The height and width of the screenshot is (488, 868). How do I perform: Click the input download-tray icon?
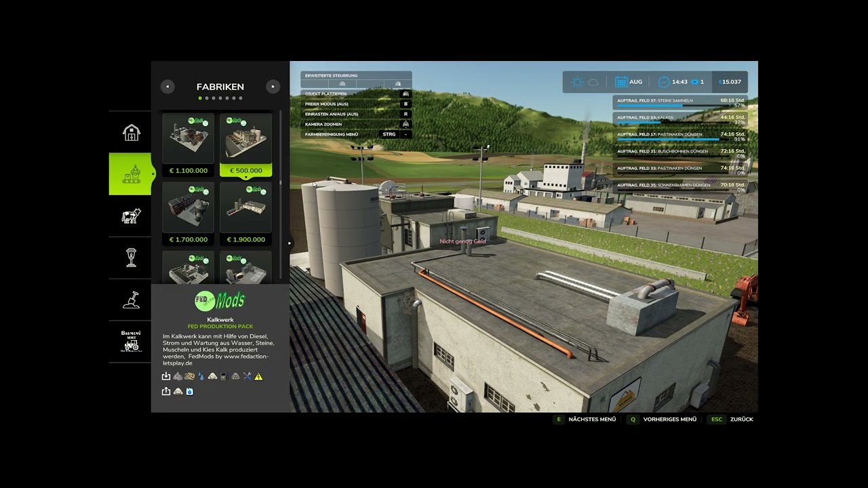pyautogui.click(x=166, y=376)
